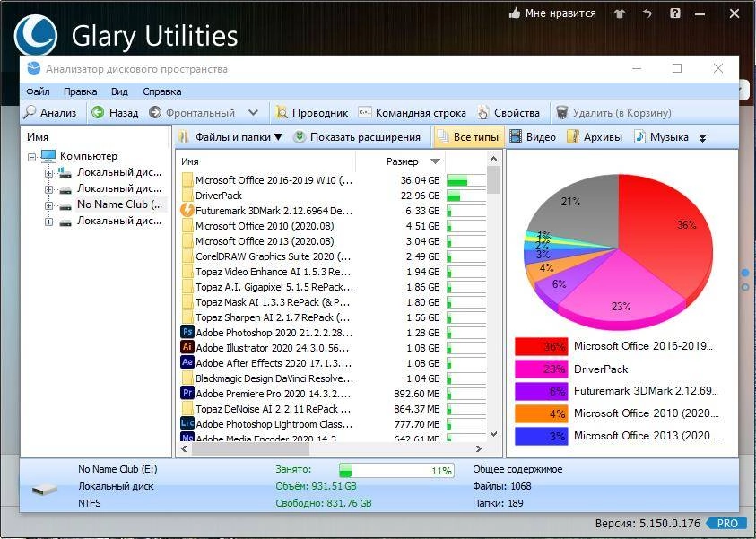Open the Вид menu
The width and height of the screenshot is (756, 539).
click(119, 91)
